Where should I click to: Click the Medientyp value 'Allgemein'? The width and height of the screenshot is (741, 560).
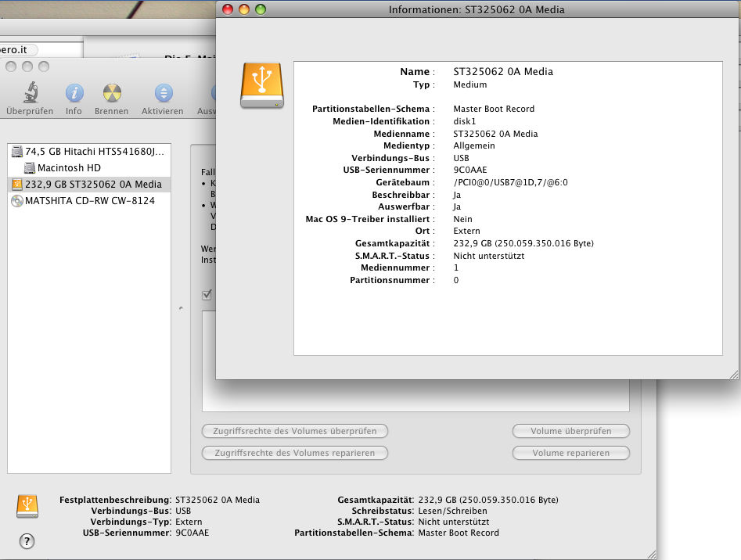click(x=474, y=146)
